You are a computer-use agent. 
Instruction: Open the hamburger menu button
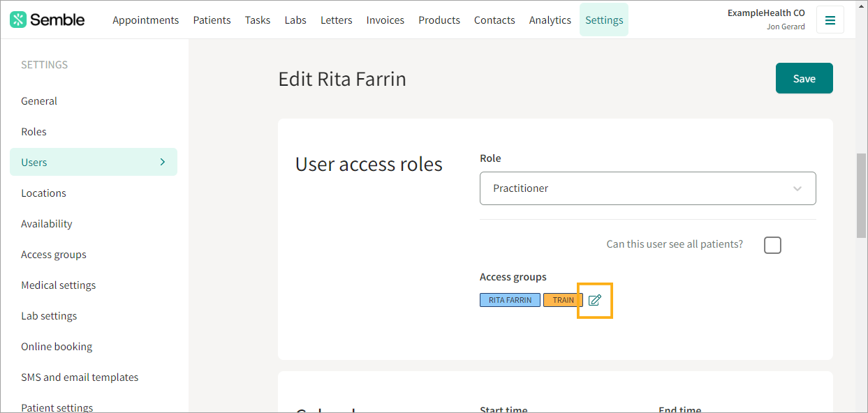830,20
